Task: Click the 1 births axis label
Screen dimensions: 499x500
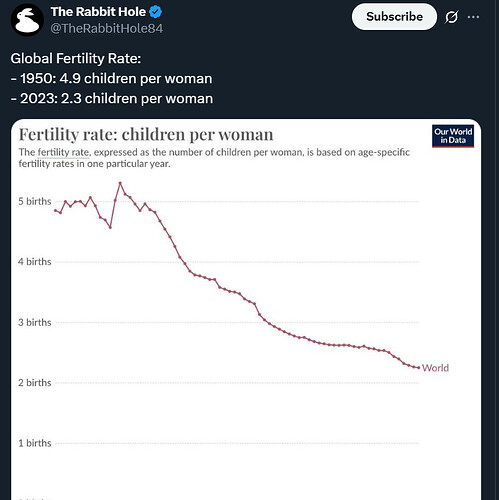Action: click(x=35, y=443)
